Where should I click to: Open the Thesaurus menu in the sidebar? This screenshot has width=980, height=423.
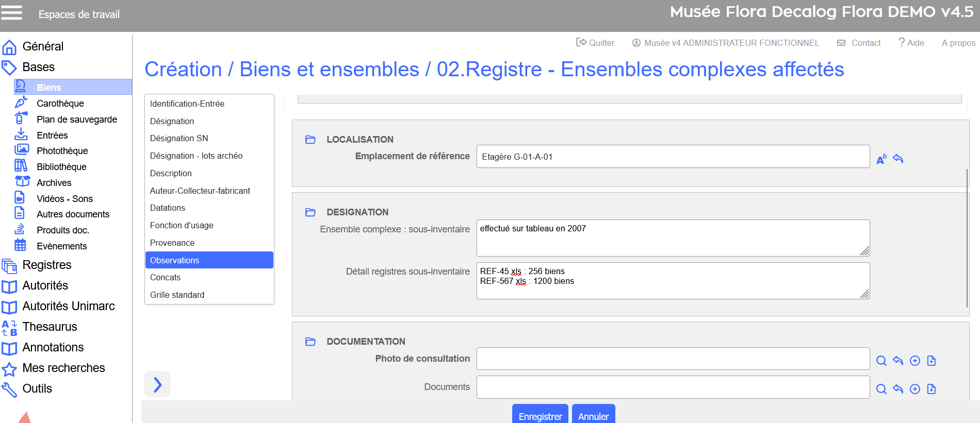coord(50,327)
